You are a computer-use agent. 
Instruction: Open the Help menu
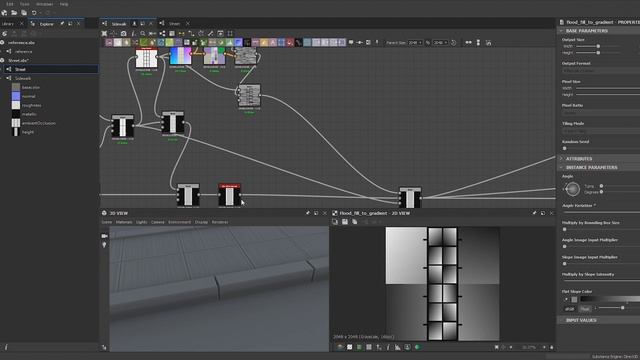coord(64,4)
